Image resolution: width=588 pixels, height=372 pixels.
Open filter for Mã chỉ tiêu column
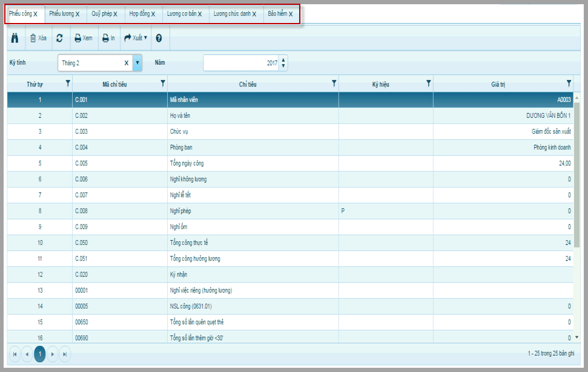[163, 83]
